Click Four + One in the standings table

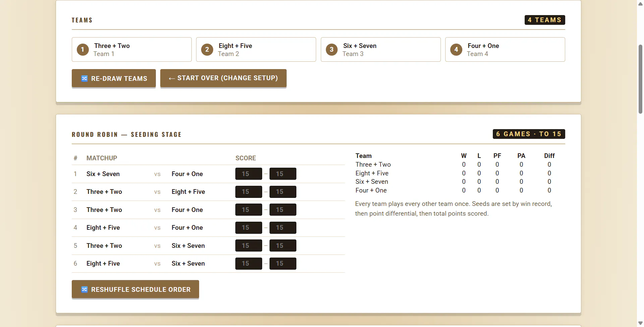(371, 190)
